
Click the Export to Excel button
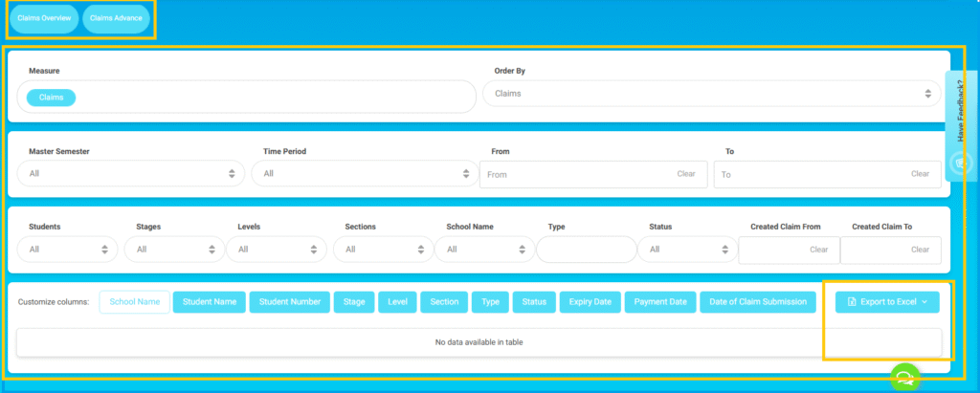point(887,302)
